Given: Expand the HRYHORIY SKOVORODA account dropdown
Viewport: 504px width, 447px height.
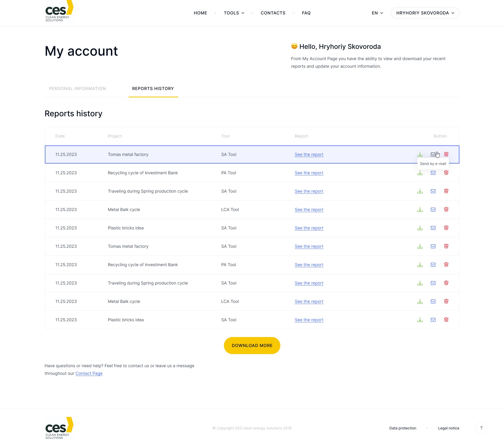Looking at the screenshot, I should [x=425, y=13].
